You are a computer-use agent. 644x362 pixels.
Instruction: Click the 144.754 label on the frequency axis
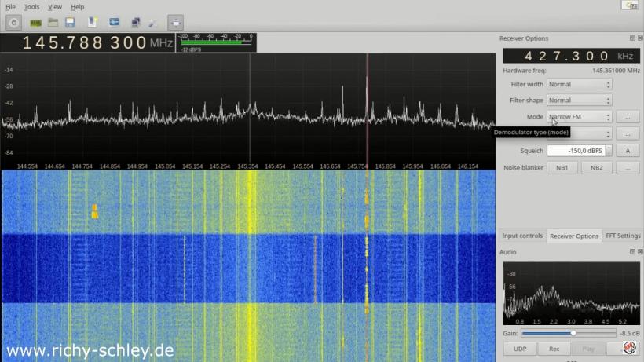point(82,166)
